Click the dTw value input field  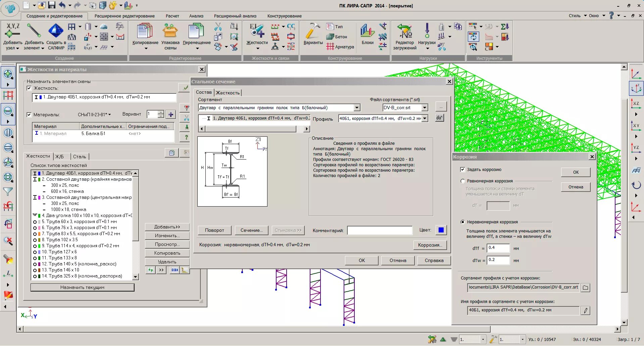click(498, 260)
